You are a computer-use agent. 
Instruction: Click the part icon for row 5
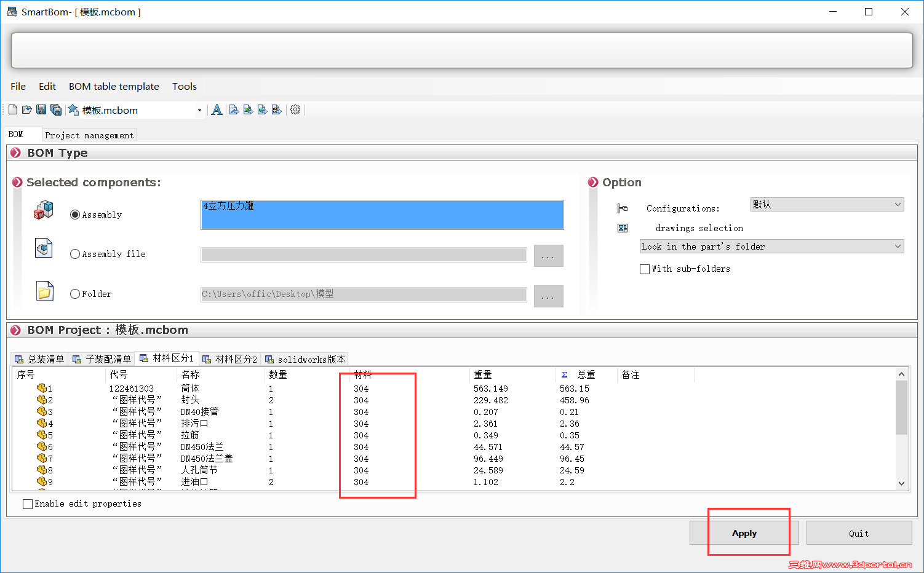[x=42, y=435]
